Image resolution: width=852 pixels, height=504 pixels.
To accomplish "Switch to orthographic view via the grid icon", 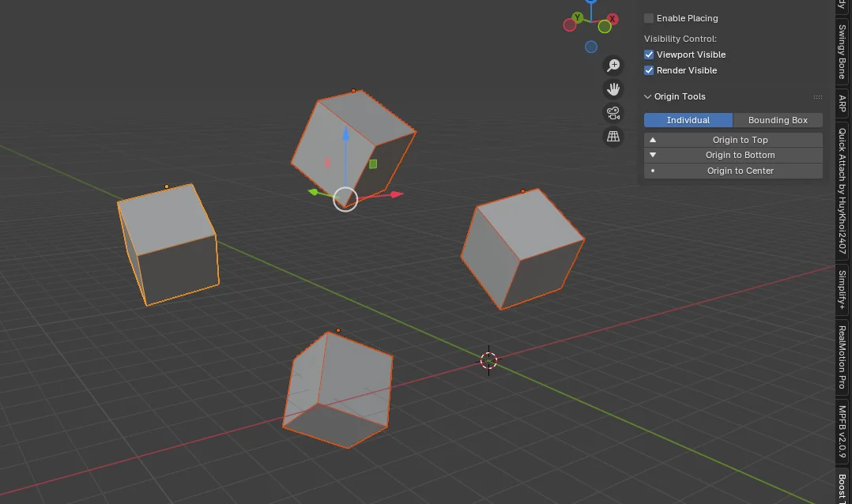I will pyautogui.click(x=613, y=136).
